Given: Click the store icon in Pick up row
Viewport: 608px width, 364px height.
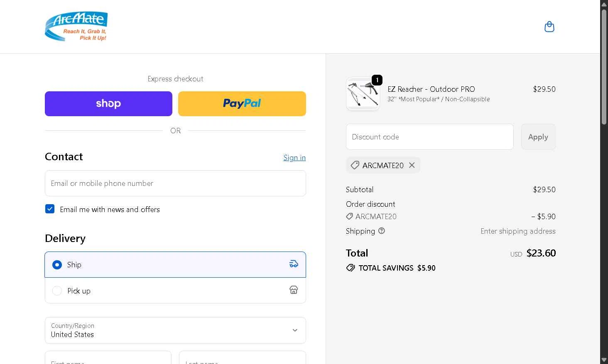Looking at the screenshot, I should click(x=294, y=290).
